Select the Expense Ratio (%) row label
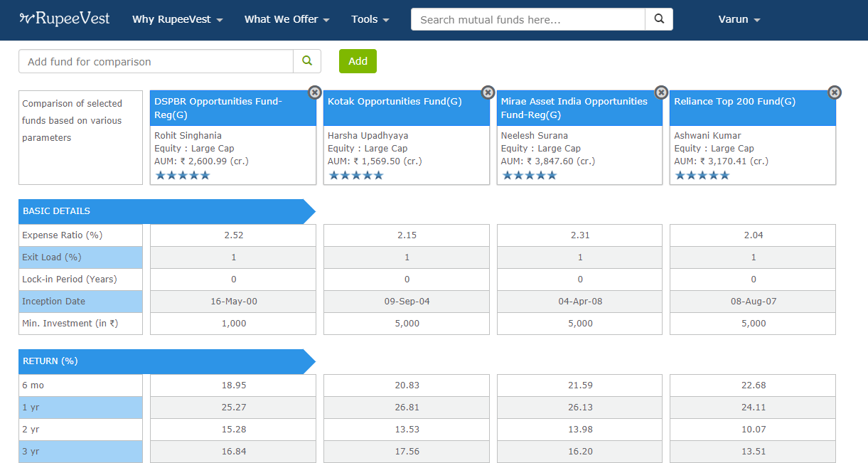Screen dimensions: 868x463 80,235
